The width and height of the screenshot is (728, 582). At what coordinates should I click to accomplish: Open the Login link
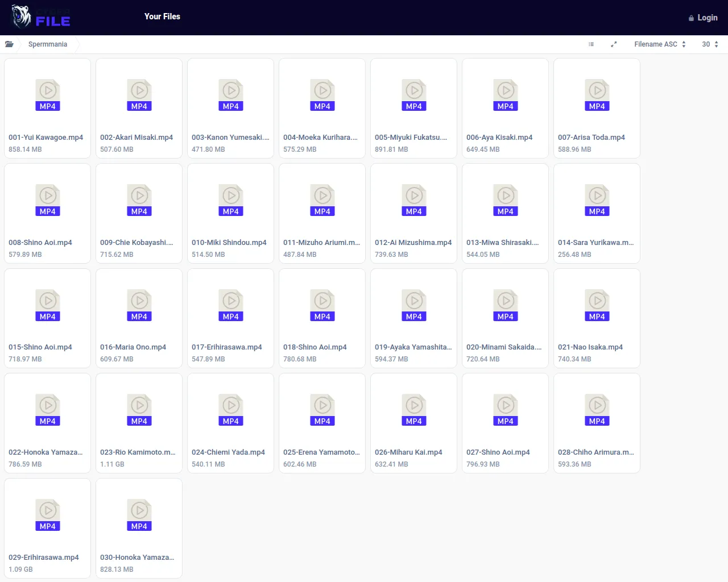[x=703, y=18]
